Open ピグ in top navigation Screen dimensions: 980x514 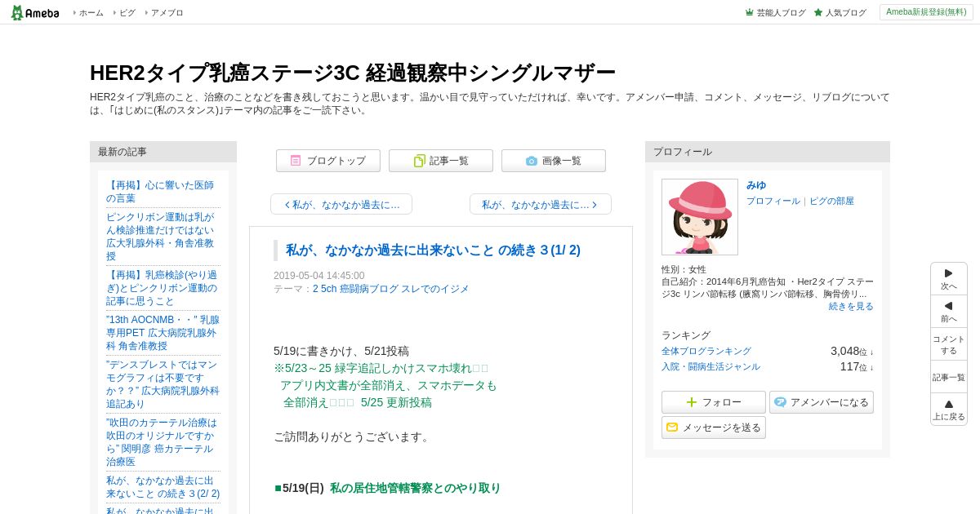click(127, 13)
